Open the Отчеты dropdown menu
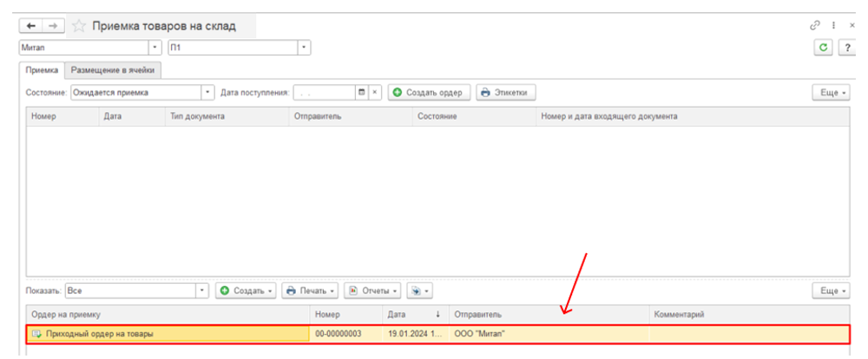Screen dimensions: 868x359 point(372,290)
